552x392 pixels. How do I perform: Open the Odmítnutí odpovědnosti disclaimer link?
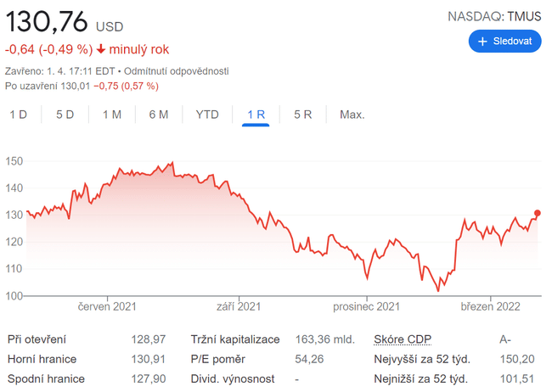click(x=177, y=71)
